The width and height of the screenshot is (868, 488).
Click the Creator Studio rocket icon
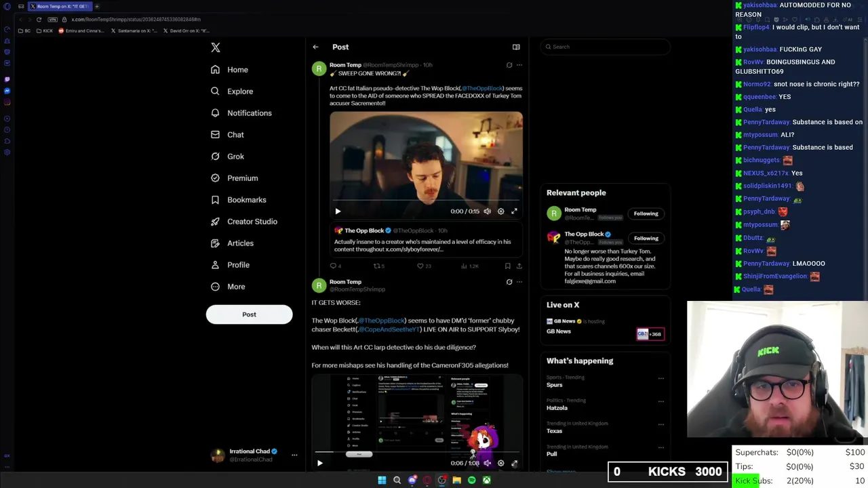coord(215,222)
